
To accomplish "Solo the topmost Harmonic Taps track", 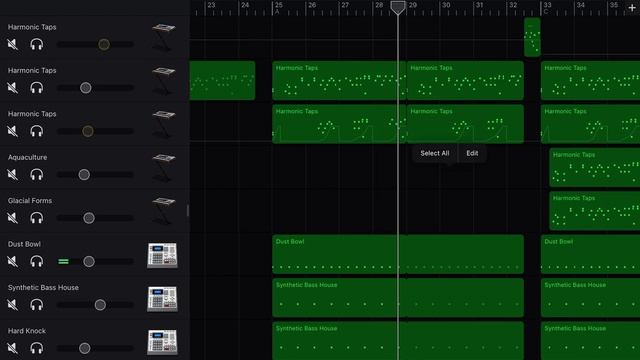I will pyautogui.click(x=37, y=44).
